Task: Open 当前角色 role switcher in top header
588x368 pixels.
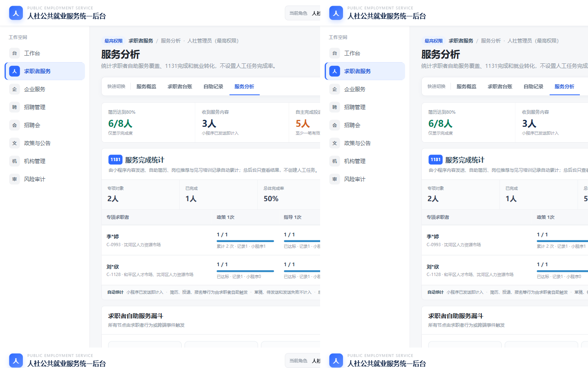Action: tap(303, 13)
